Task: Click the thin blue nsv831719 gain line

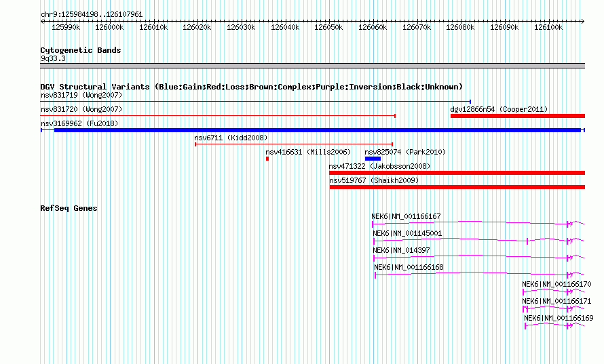Action: [256, 102]
